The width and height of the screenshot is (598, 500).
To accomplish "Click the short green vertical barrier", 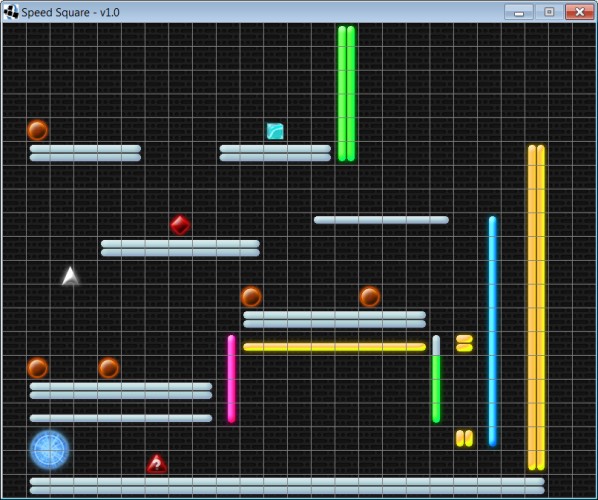I will tap(436, 389).
